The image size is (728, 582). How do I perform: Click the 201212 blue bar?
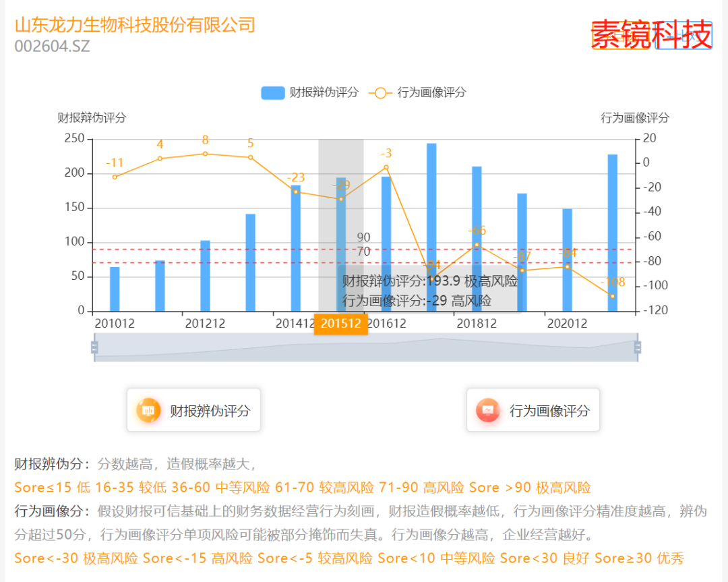(x=205, y=276)
